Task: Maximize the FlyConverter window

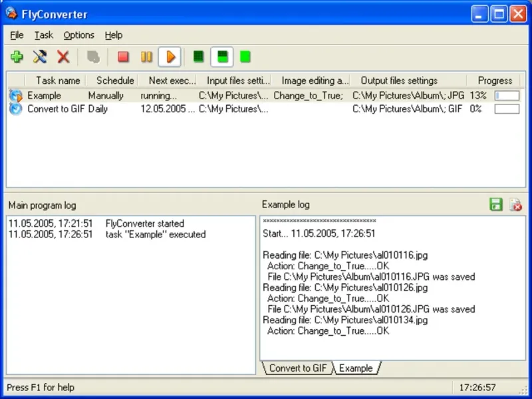Action: click(x=499, y=14)
